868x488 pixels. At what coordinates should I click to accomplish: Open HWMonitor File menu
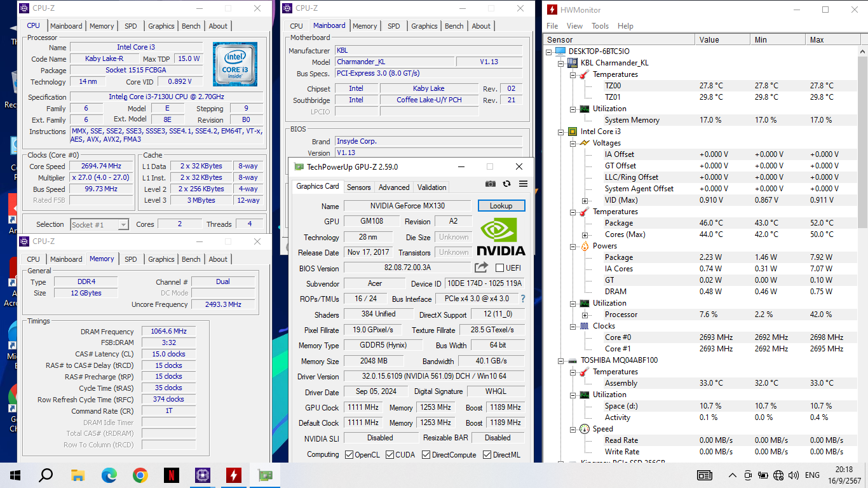(552, 26)
